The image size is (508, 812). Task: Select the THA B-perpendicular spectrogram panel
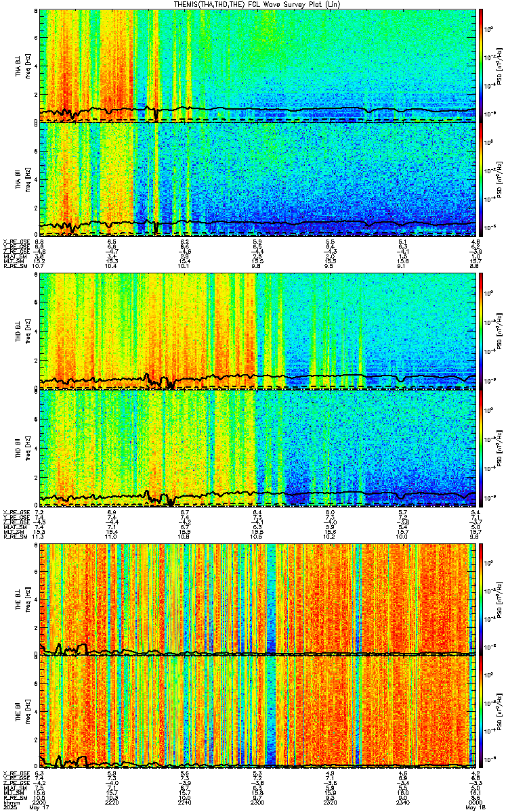pyautogui.click(x=257, y=66)
